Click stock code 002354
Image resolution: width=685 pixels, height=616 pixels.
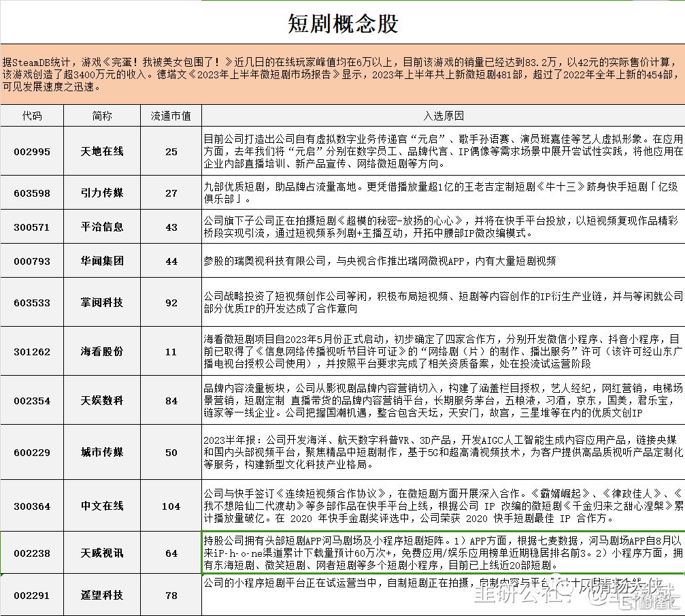(32, 400)
